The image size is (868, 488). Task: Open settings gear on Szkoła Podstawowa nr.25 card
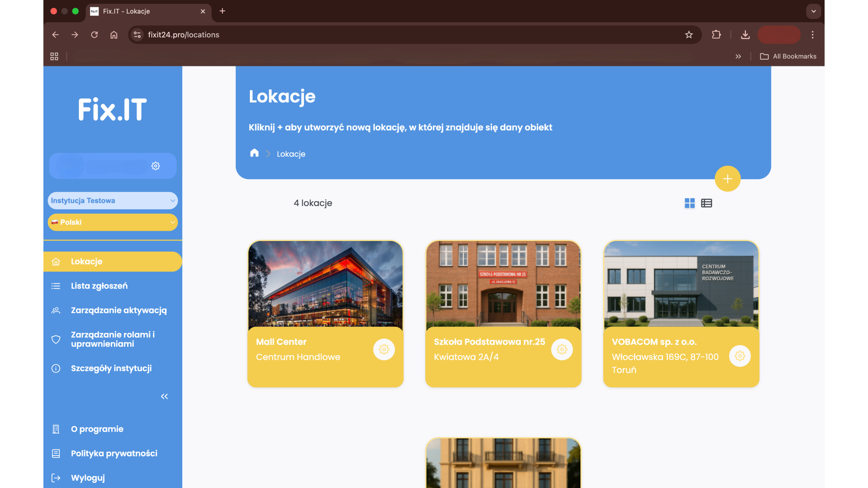562,349
